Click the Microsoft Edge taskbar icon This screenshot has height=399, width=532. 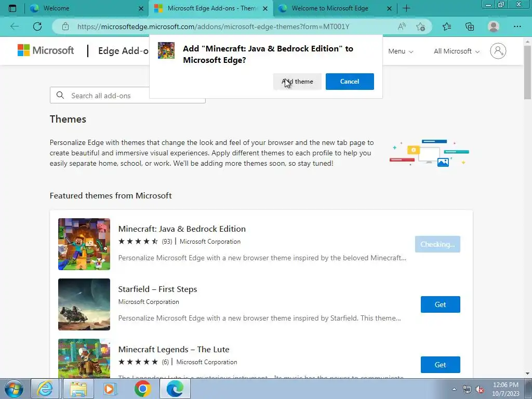[x=175, y=389]
